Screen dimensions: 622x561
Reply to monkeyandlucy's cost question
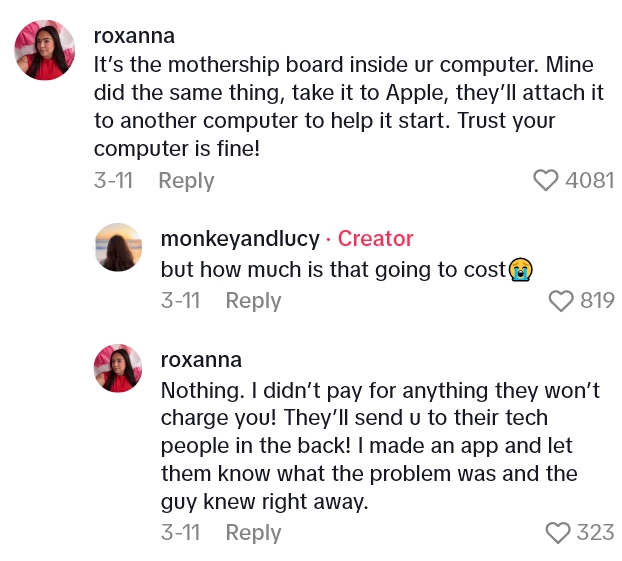click(x=253, y=301)
